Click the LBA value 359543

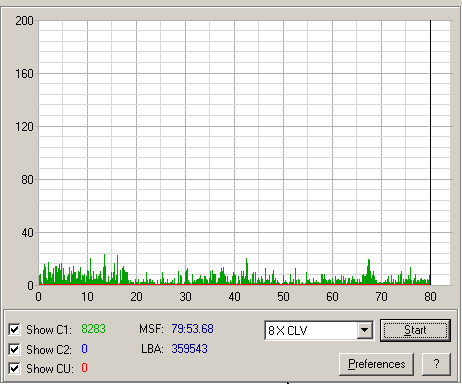189,349
